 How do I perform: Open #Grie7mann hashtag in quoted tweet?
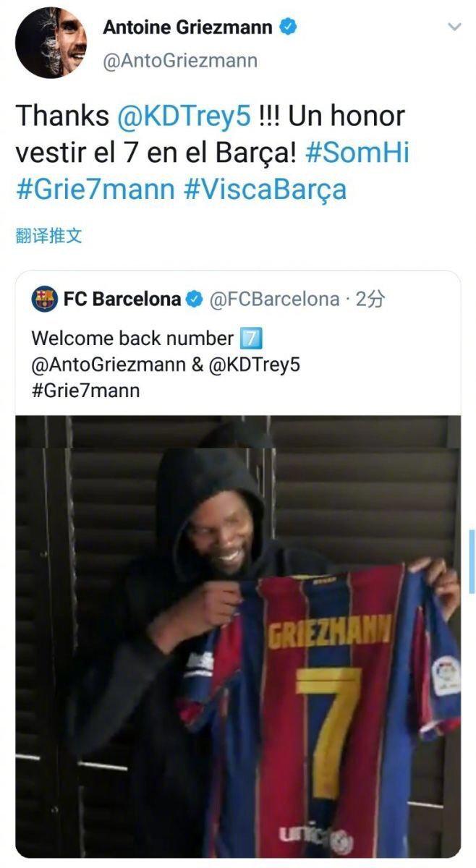[x=85, y=391]
